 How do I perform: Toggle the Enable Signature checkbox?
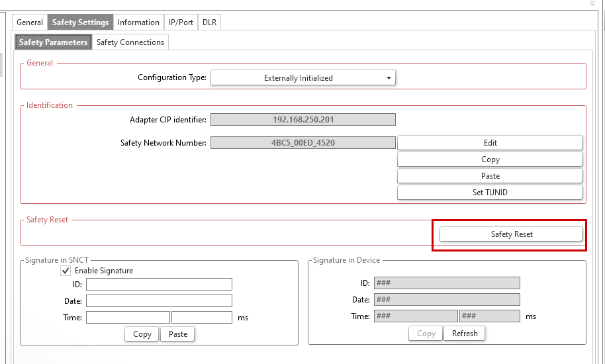[66, 271]
